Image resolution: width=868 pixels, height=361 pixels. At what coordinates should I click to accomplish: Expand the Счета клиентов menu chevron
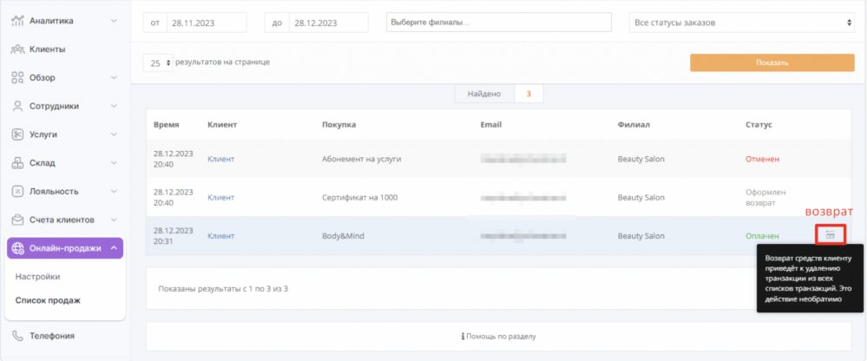(114, 220)
